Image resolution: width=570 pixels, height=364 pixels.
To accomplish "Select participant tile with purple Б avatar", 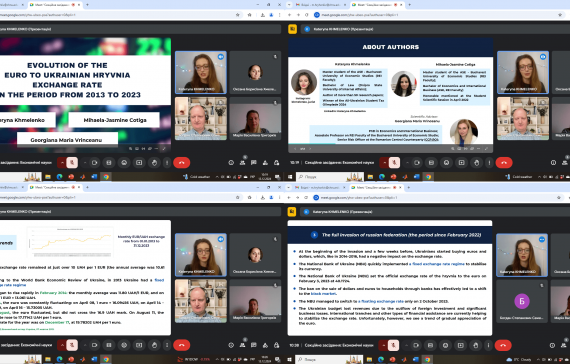I will 522,301.
